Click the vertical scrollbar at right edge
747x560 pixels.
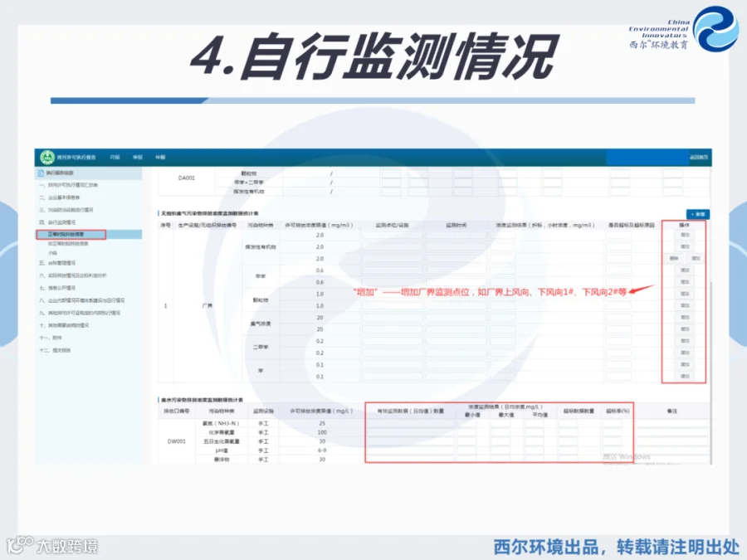[x=710, y=372]
